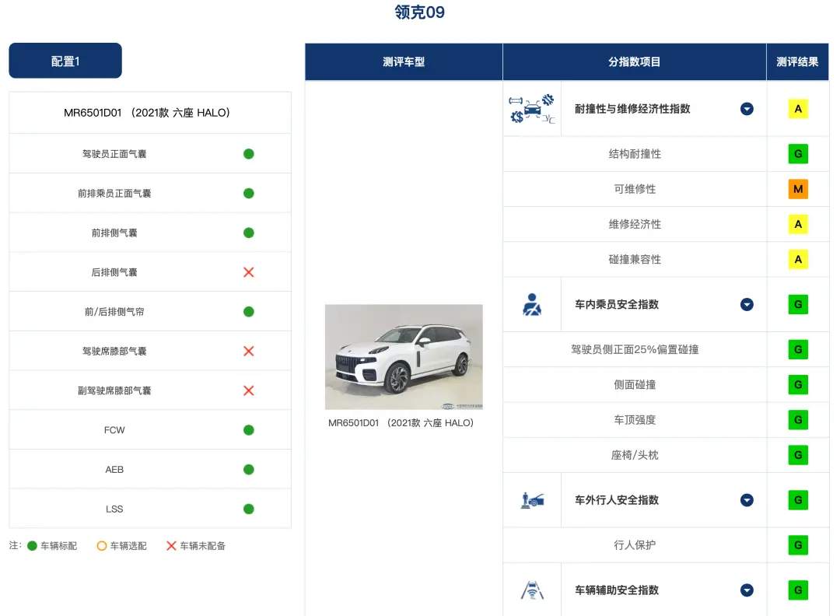The width and height of the screenshot is (840, 616).
Task: Select the 配置1 tab
Action: click(65, 61)
